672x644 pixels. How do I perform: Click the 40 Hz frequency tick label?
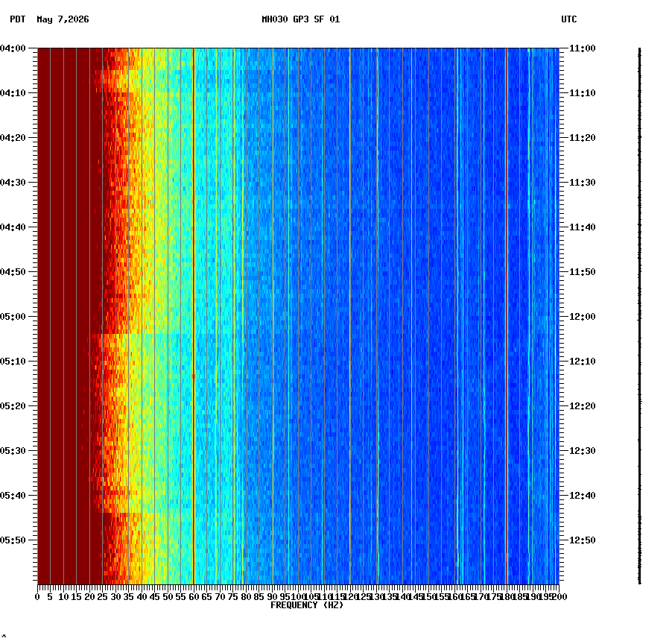[x=142, y=597]
